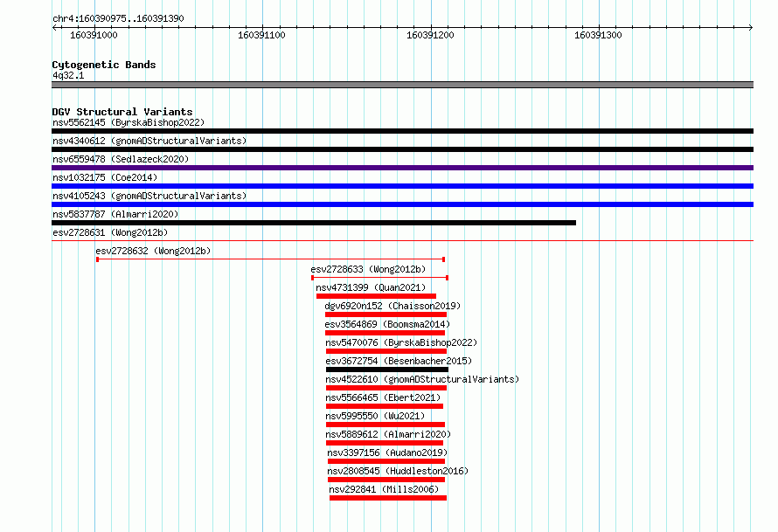Open nsv4522610 gnomADStructuralVariants label
The height and width of the screenshot is (532, 778).
(422, 379)
